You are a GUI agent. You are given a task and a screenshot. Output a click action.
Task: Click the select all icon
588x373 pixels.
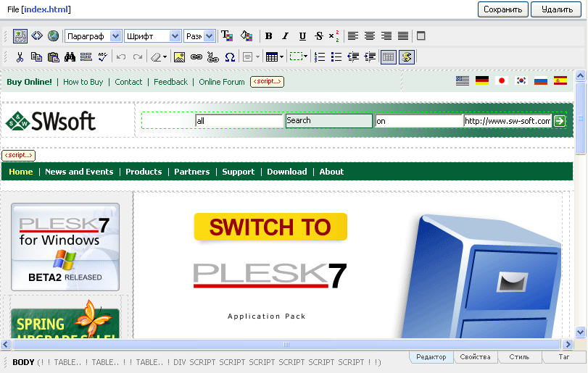86,57
